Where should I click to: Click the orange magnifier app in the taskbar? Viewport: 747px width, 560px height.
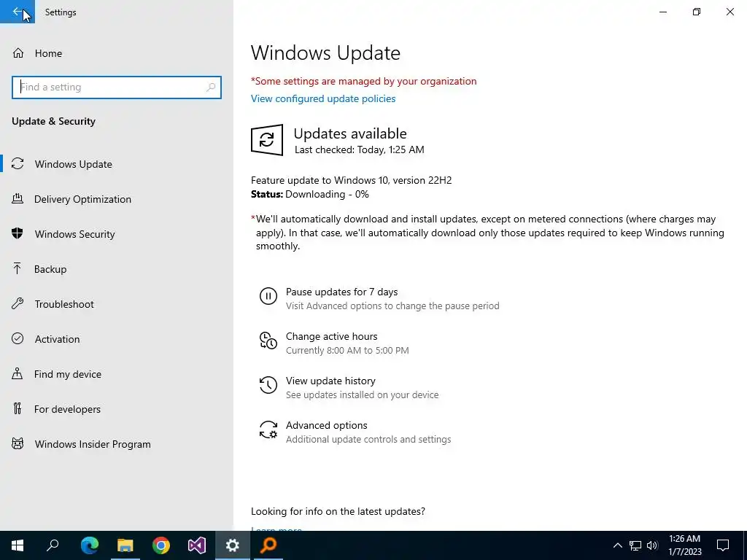pyautogui.click(x=268, y=545)
